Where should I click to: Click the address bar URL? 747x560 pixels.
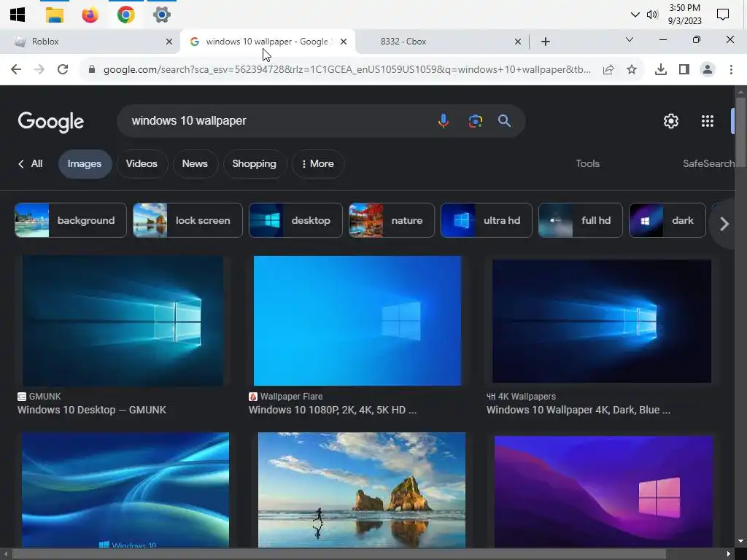pyautogui.click(x=347, y=69)
